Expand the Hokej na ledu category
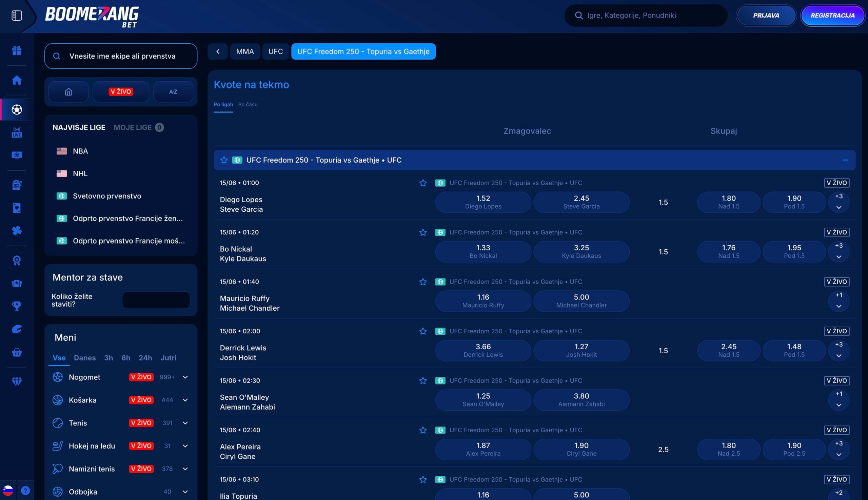This screenshot has height=500, width=868. click(x=185, y=446)
